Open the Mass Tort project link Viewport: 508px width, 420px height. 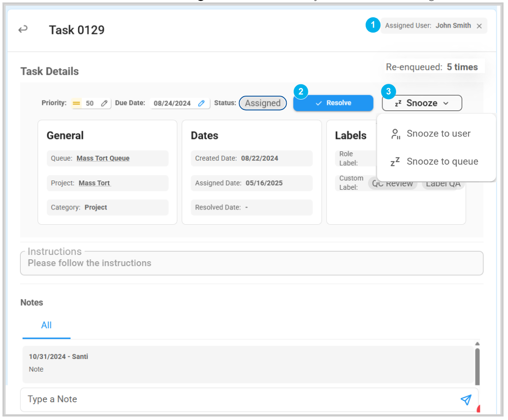pos(95,183)
